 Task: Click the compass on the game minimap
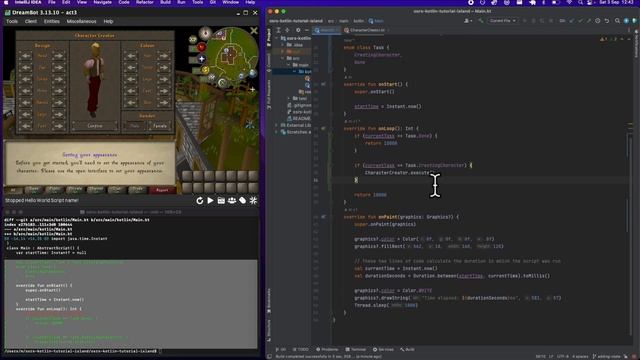tap(205, 33)
